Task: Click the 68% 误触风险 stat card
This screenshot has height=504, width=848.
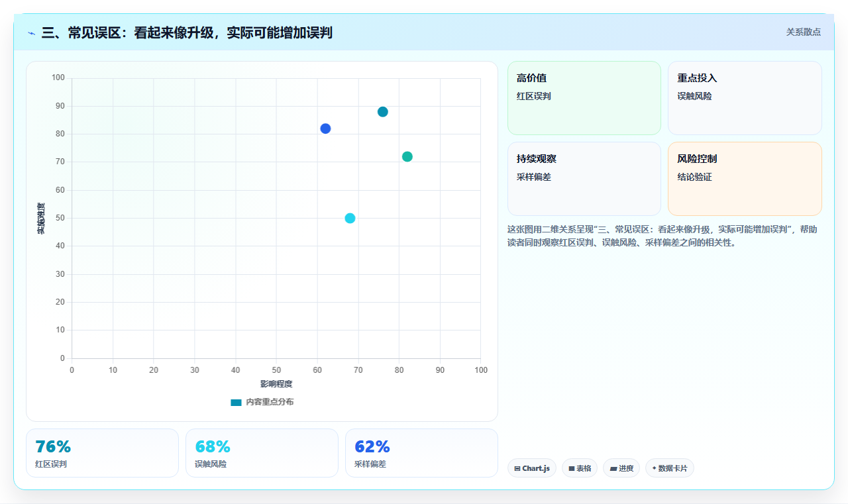Action: (x=262, y=453)
